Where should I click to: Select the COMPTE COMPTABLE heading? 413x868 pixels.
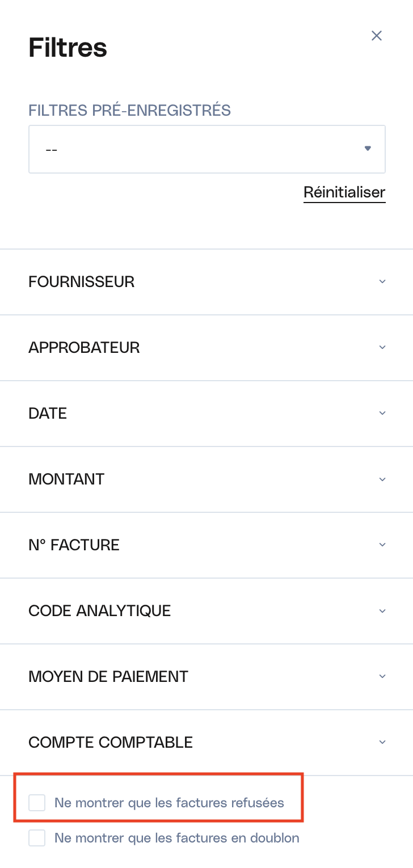tap(111, 742)
